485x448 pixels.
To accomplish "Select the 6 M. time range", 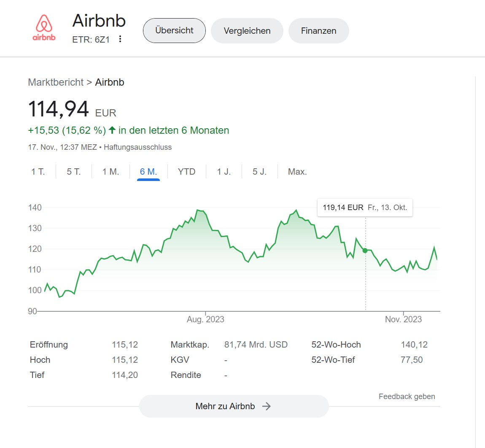I will (148, 171).
